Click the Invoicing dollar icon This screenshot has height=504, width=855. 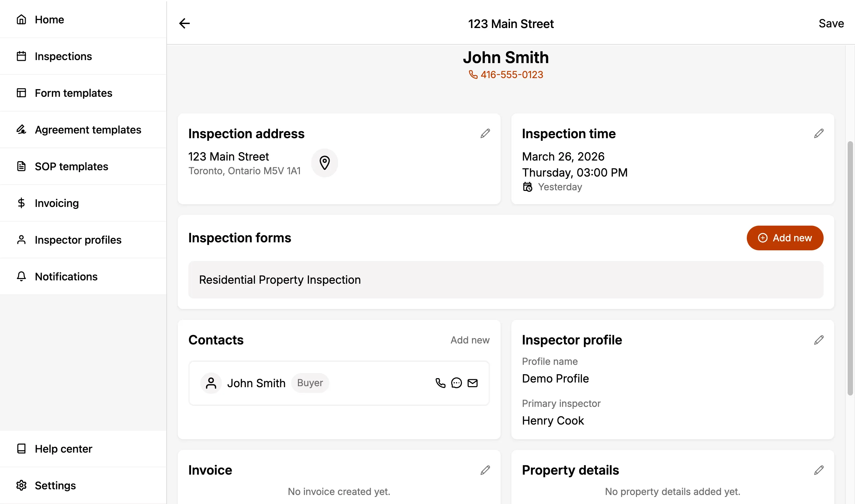tap(21, 203)
